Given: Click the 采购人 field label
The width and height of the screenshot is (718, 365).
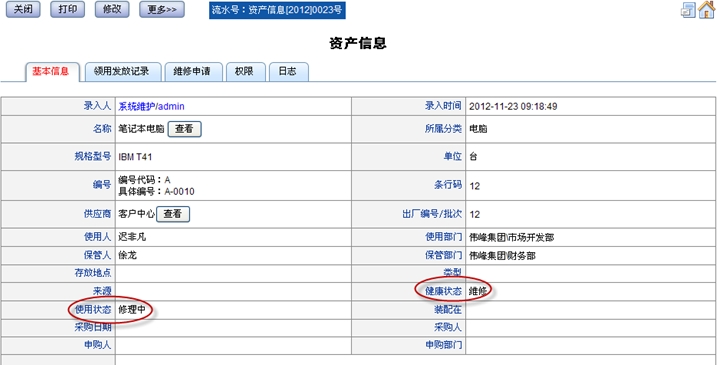Looking at the screenshot, I should click(x=448, y=327).
